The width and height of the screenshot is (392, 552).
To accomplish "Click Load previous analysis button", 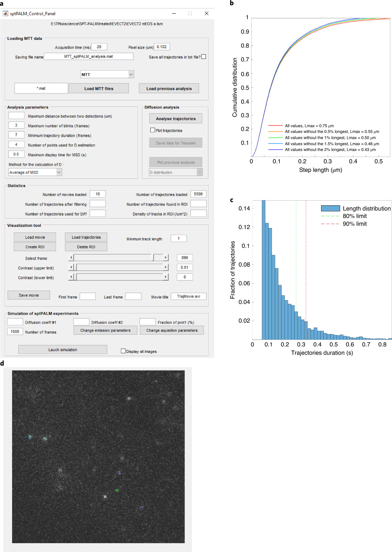I will coord(169,88).
